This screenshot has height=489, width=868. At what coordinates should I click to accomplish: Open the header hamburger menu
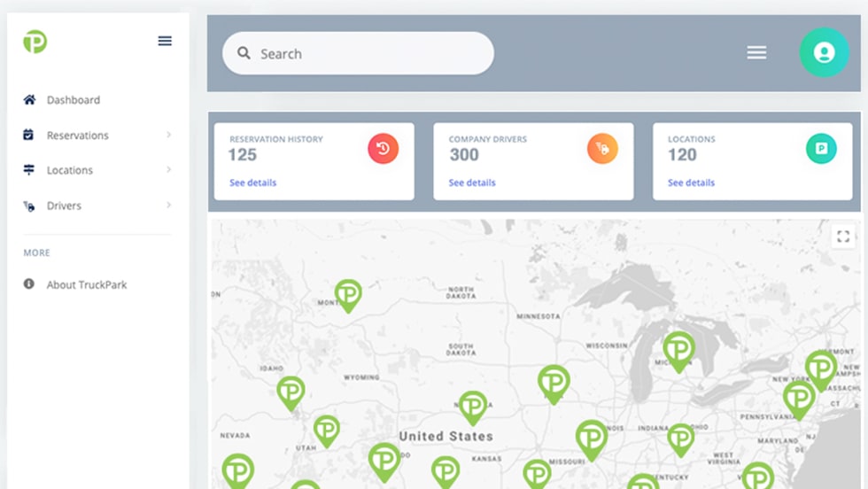tap(756, 53)
